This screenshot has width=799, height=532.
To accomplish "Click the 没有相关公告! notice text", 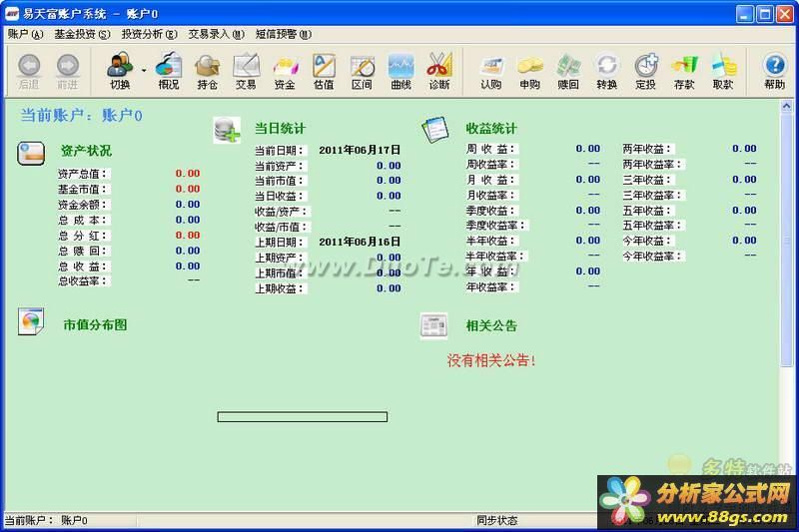I will click(x=491, y=361).
